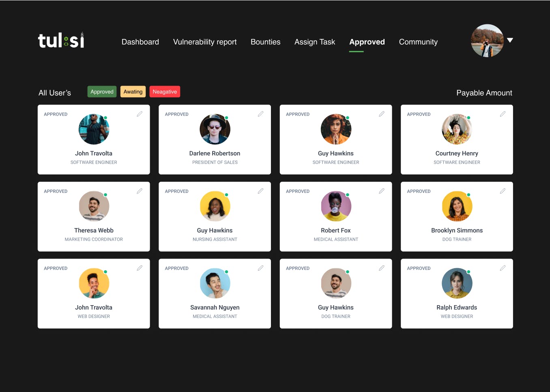
Task: Open the Assign Task link
Action: [315, 42]
